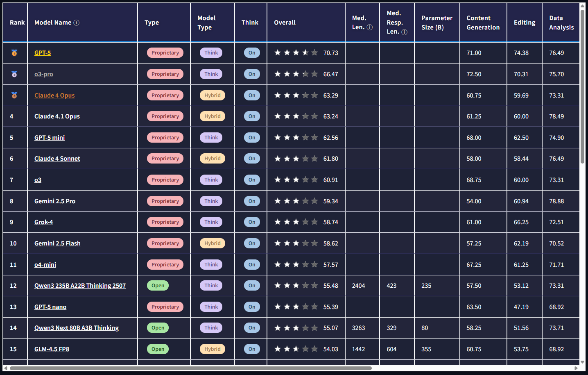This screenshot has height=375, width=588.
Task: Click the star rating for Gemini 2.5 Pro
Action: (x=296, y=201)
